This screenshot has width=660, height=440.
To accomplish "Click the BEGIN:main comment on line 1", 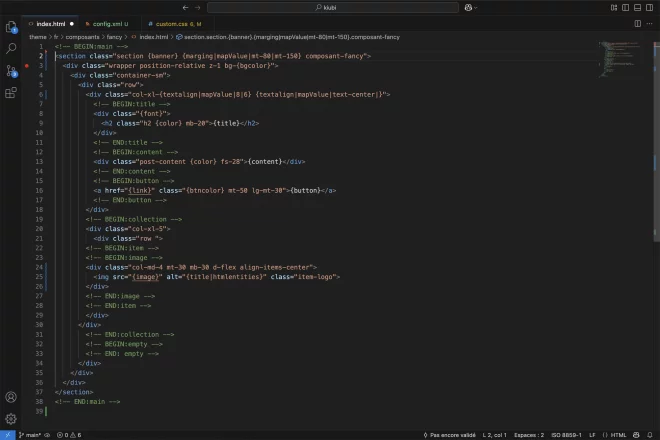I will pyautogui.click(x=91, y=46).
